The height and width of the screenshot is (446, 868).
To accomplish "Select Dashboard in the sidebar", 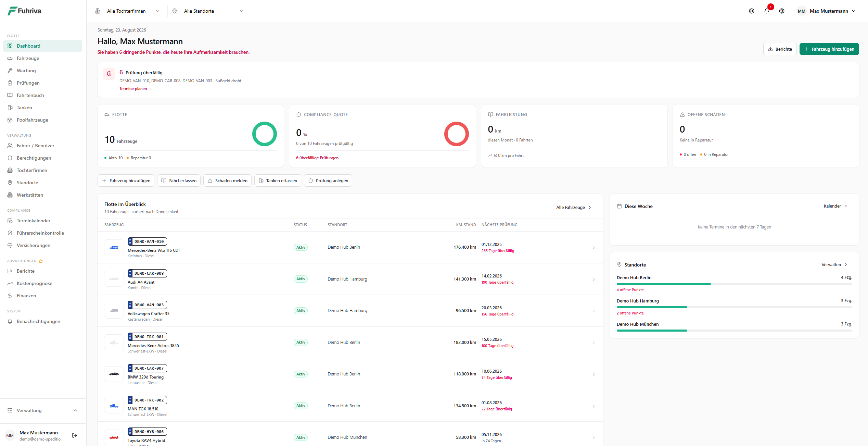I will click(43, 46).
